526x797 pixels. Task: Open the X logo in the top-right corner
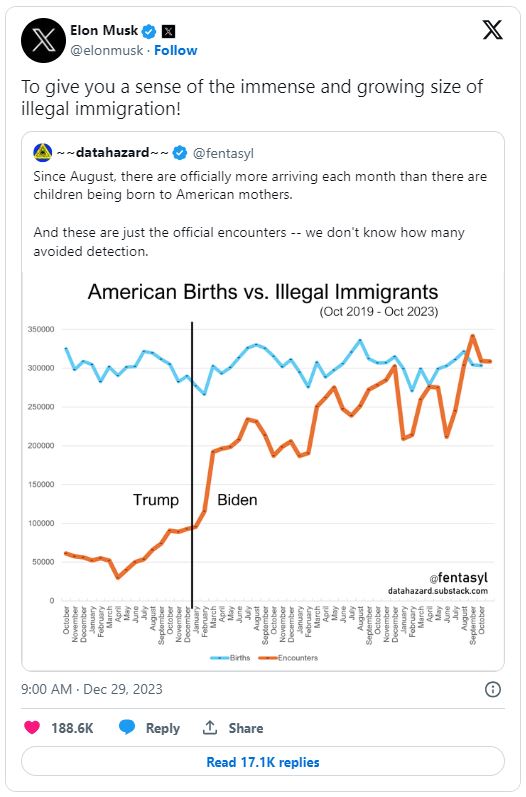(x=492, y=30)
